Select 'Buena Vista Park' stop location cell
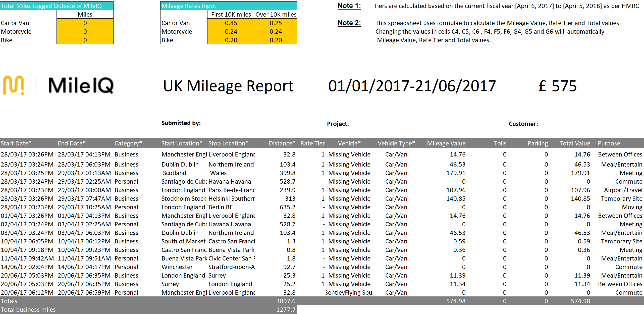Screen dimensions: 644x314 pyautogui.click(x=232, y=250)
